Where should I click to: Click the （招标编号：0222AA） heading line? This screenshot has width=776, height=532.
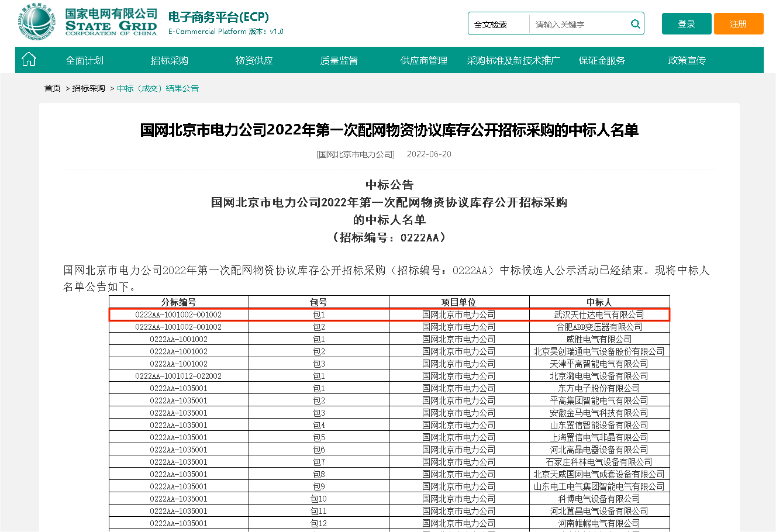click(x=389, y=237)
